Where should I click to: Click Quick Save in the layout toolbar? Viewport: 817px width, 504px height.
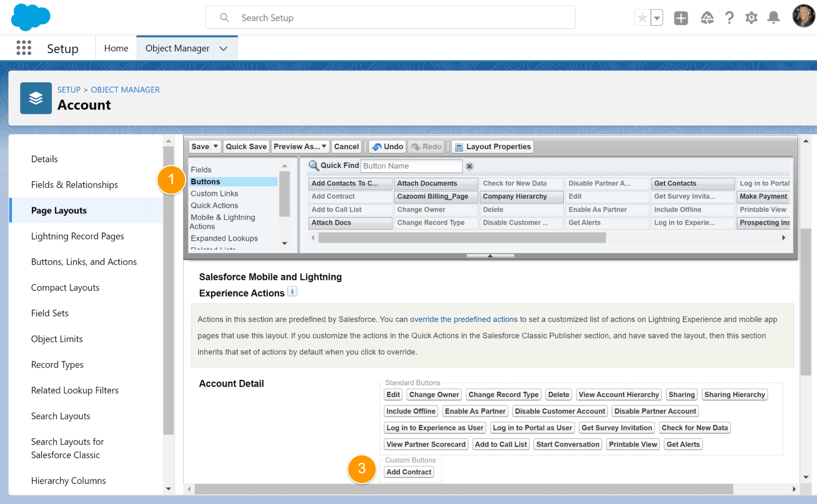246,146
